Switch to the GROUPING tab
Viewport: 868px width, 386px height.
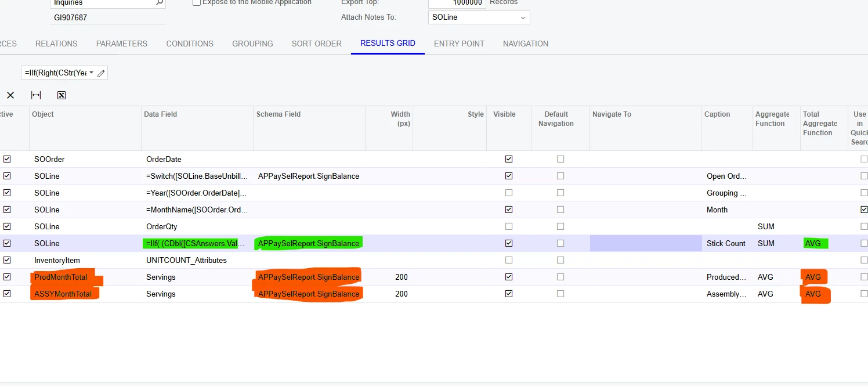tap(252, 44)
